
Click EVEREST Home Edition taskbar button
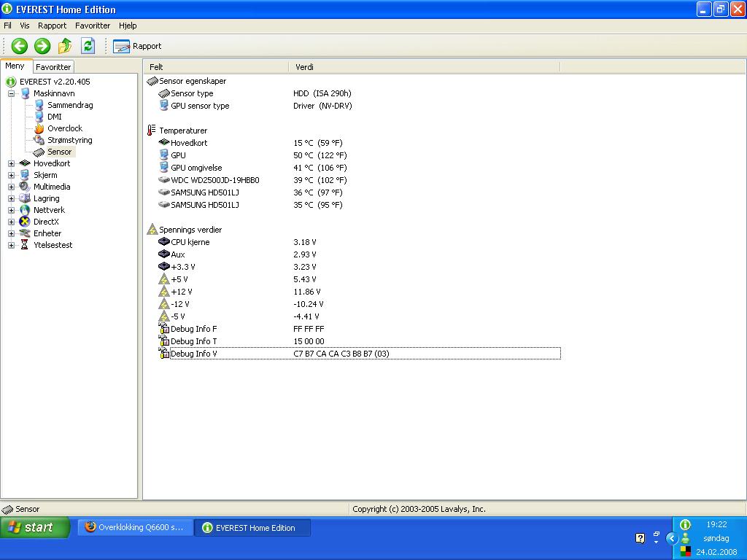(252, 528)
